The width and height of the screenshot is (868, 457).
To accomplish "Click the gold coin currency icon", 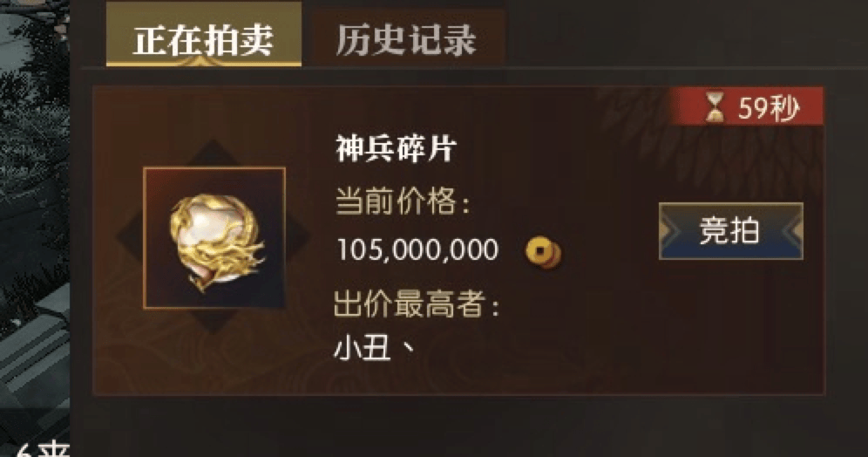I will 542,253.
